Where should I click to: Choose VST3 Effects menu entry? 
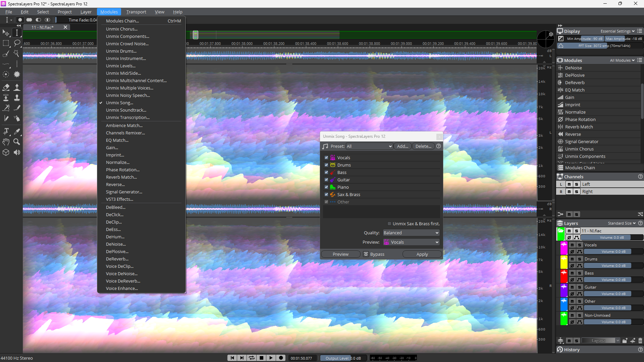tap(119, 199)
